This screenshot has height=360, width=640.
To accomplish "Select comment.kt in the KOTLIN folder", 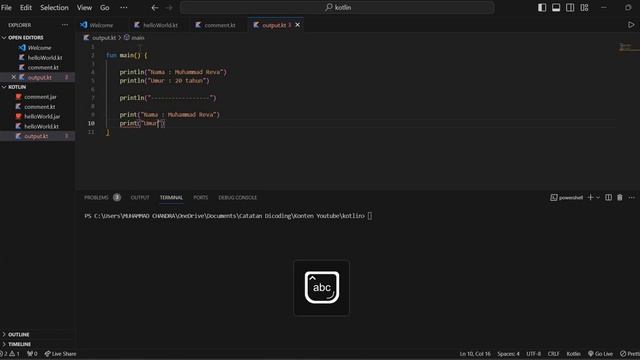I will coord(39,107).
